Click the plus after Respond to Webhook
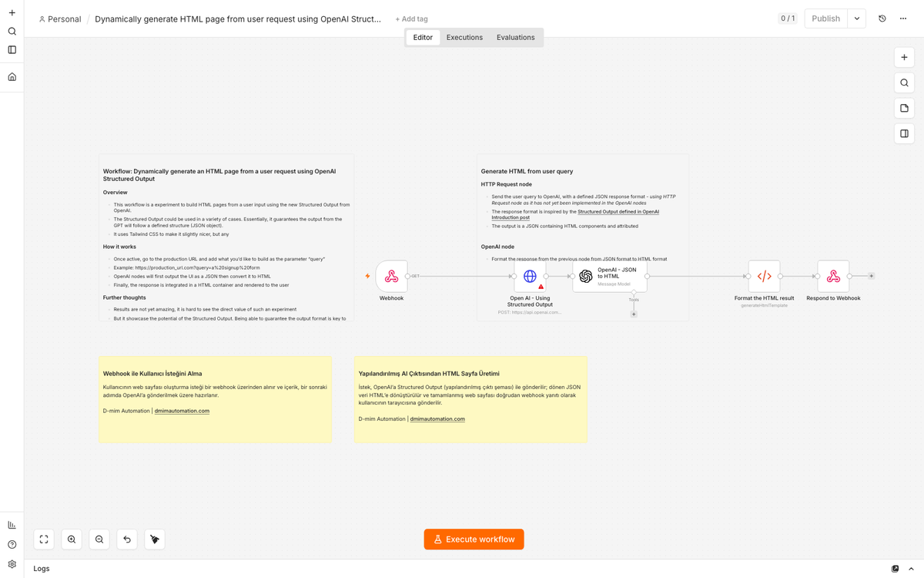The height and width of the screenshot is (578, 924). (x=871, y=276)
